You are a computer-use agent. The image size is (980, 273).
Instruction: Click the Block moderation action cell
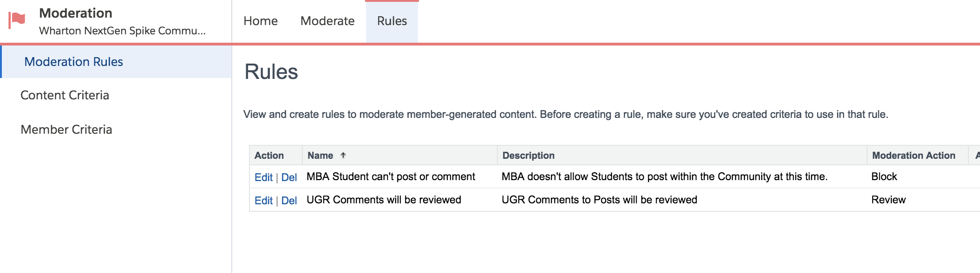point(884,176)
